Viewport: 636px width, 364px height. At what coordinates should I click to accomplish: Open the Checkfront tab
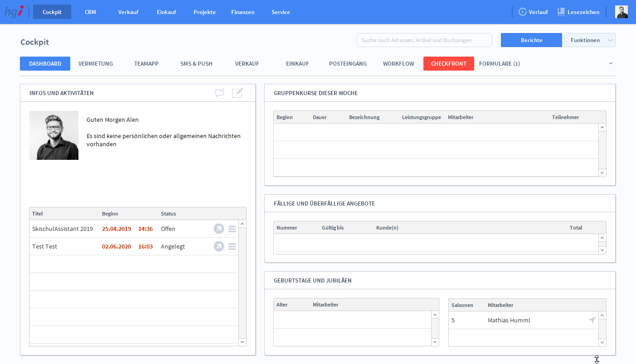click(448, 64)
